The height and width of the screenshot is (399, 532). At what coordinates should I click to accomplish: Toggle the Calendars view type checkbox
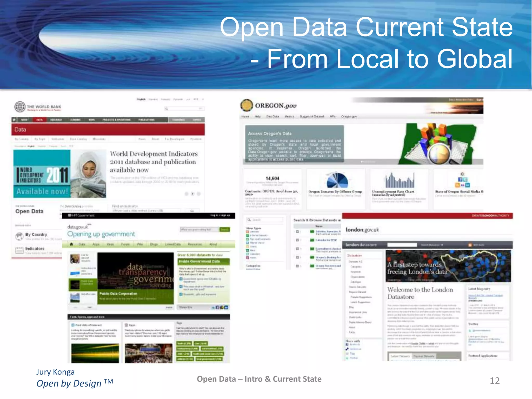coord(248,254)
